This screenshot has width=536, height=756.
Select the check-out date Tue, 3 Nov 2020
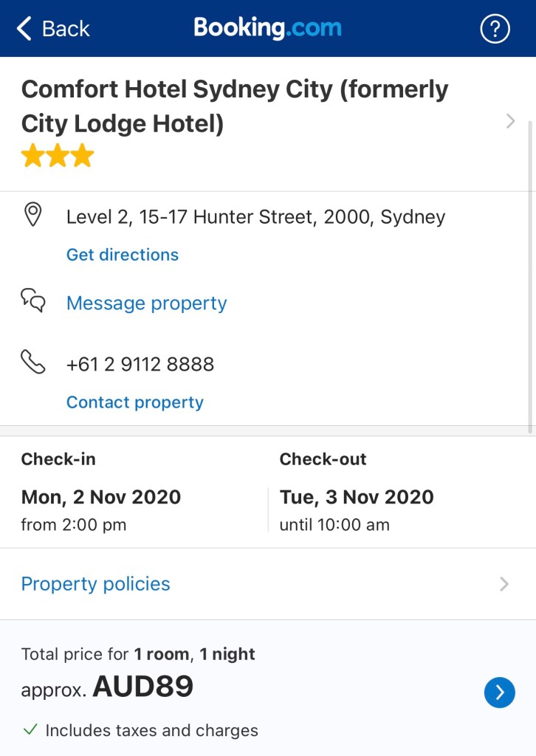tap(357, 497)
